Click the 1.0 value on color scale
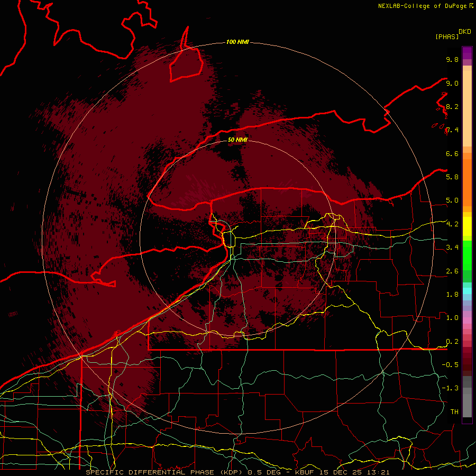Screen dimensions: 476x476 (x=452, y=318)
